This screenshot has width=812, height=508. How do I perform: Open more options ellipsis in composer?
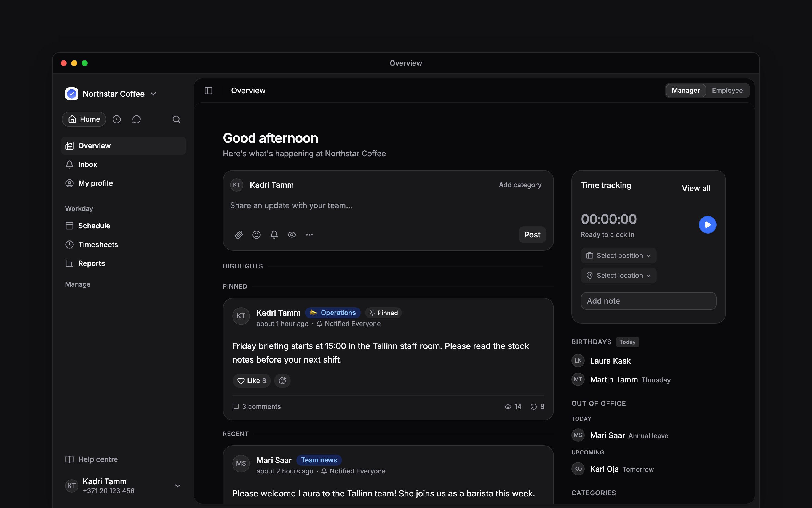click(x=309, y=235)
